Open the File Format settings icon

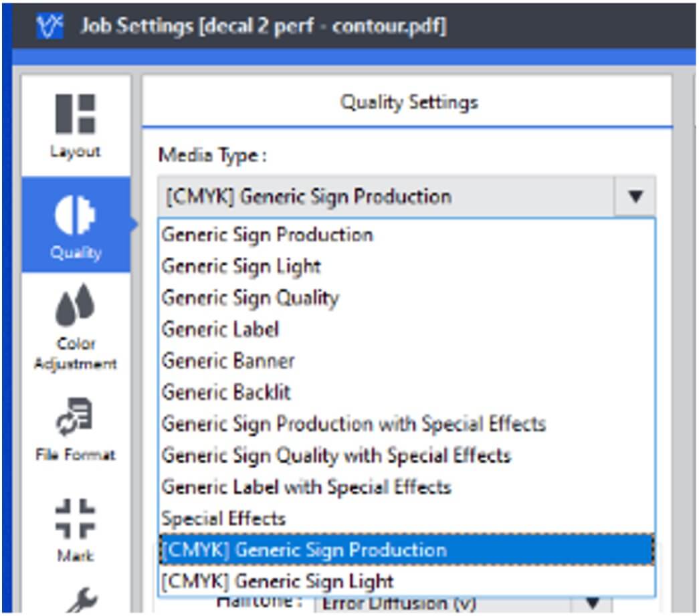tap(75, 416)
